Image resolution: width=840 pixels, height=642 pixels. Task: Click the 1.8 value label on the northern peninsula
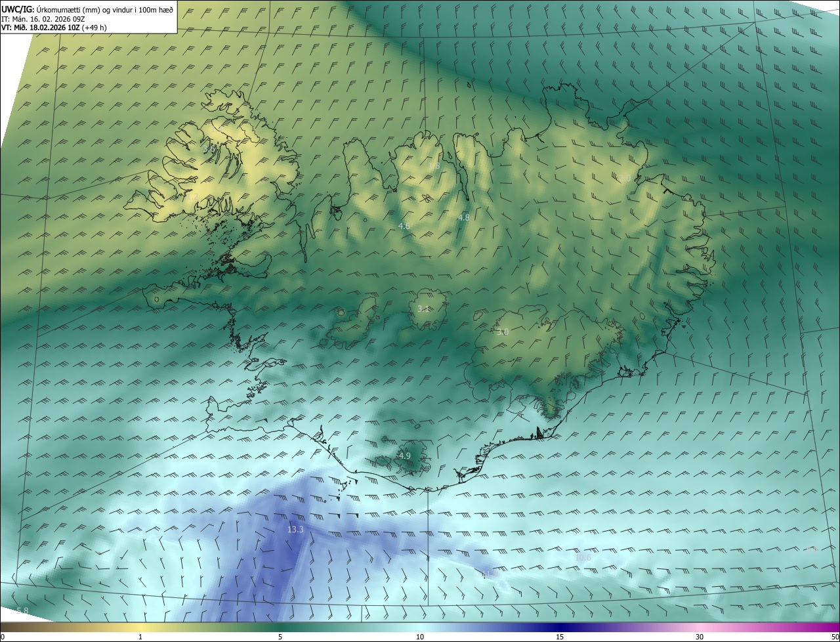point(434,166)
